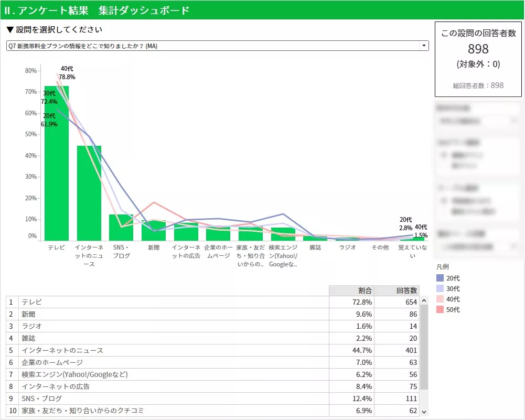Open the Q7 question selector dropdown arrow

423,46
